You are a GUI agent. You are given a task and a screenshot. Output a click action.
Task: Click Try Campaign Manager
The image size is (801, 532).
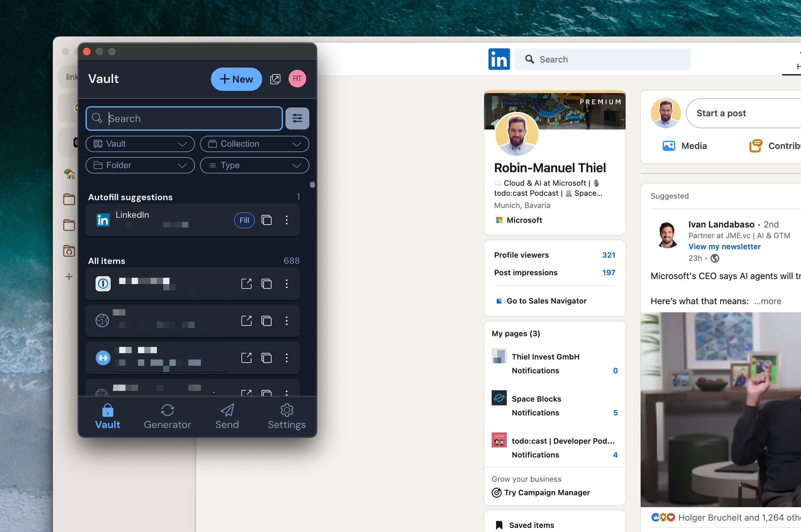coord(541,492)
